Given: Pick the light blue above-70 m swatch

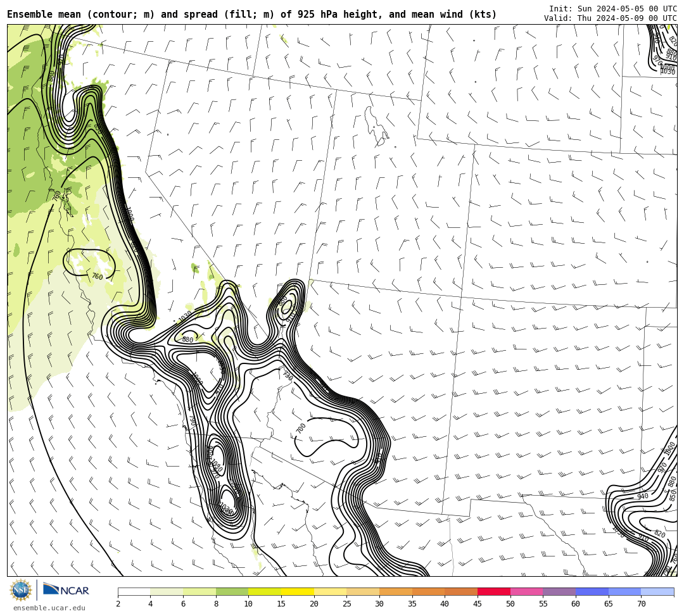Looking at the screenshot, I should point(657,591).
